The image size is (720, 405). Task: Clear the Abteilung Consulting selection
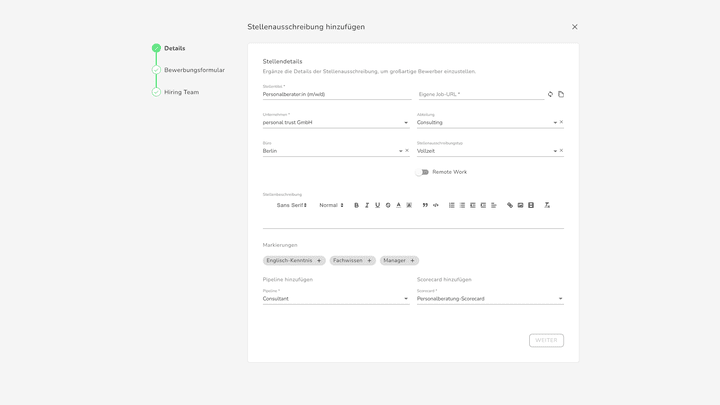point(561,122)
